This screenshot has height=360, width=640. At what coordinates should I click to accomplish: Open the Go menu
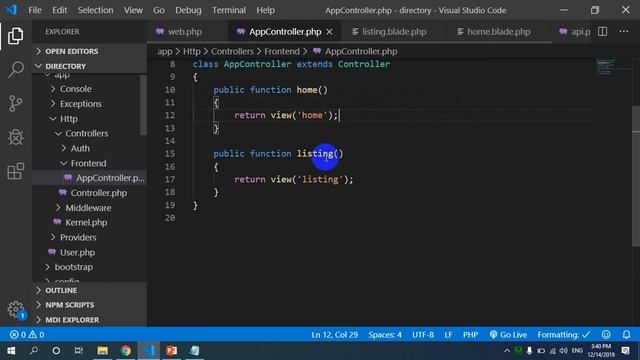(x=159, y=10)
